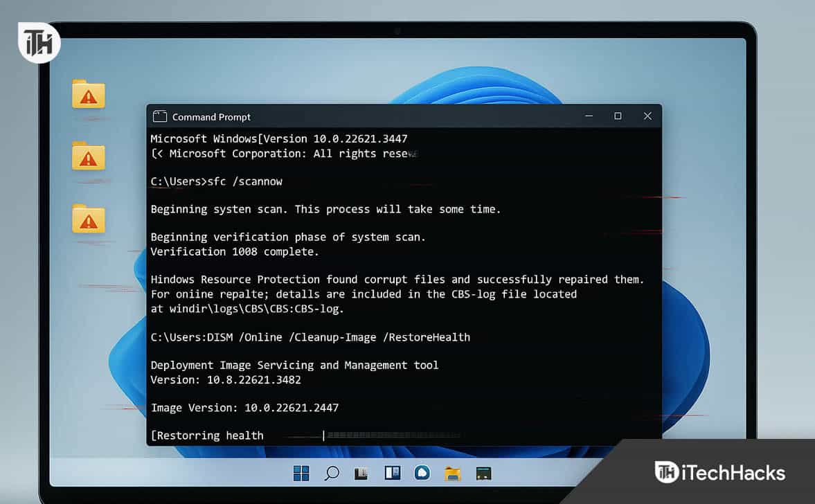
Task: Select the bottom warning folder on desktop
Action: (x=89, y=219)
